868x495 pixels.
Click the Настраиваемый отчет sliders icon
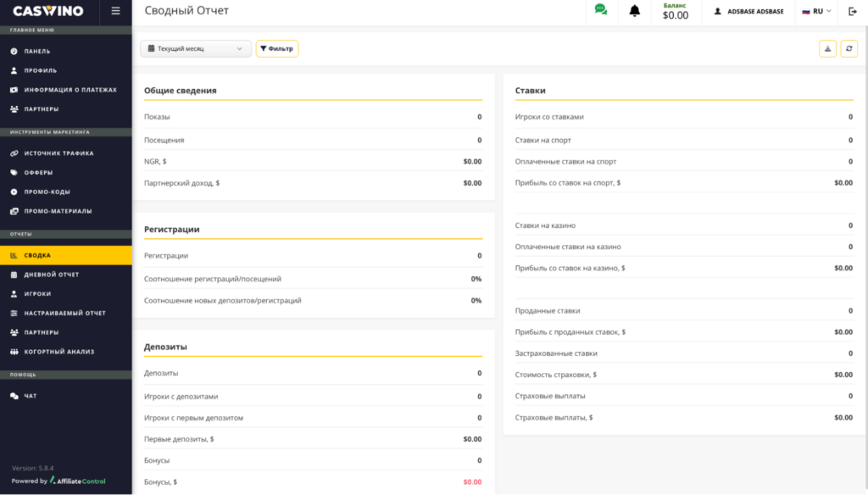pyautogui.click(x=14, y=314)
